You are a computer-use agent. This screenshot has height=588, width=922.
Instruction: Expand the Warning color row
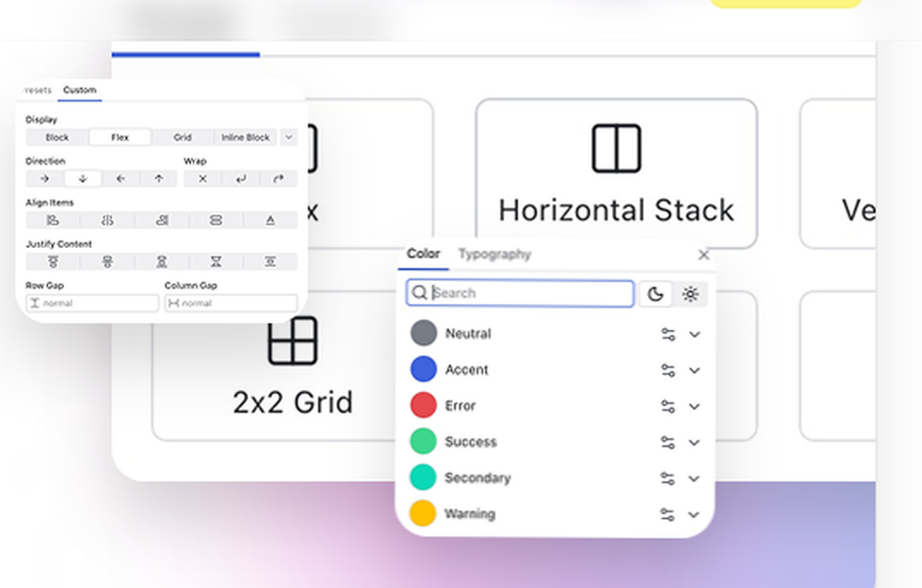coord(694,514)
